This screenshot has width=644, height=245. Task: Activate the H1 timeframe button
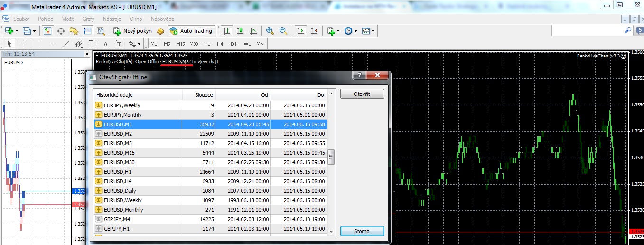click(207, 44)
